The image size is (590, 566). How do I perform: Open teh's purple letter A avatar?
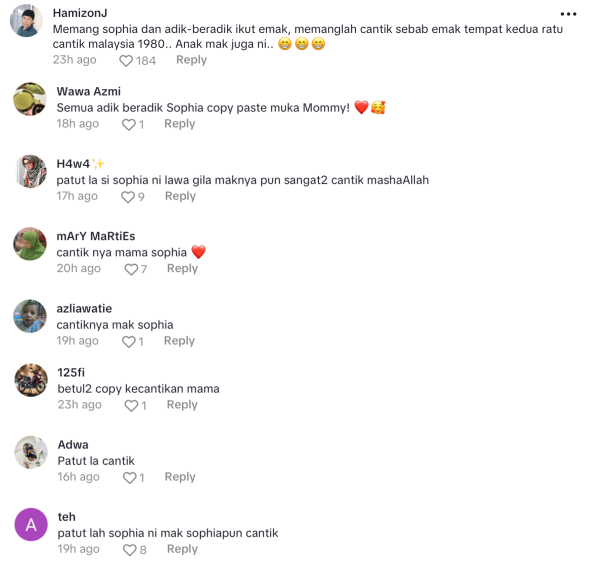coord(31,525)
